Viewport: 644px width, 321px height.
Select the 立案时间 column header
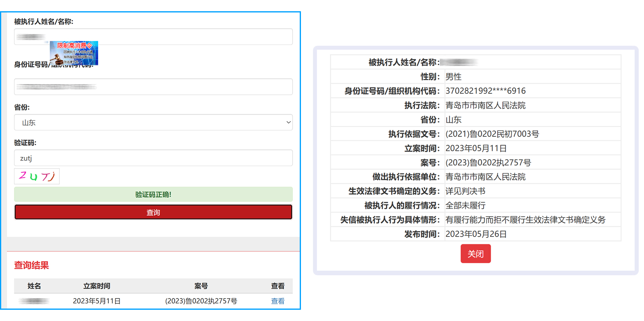[x=97, y=286]
